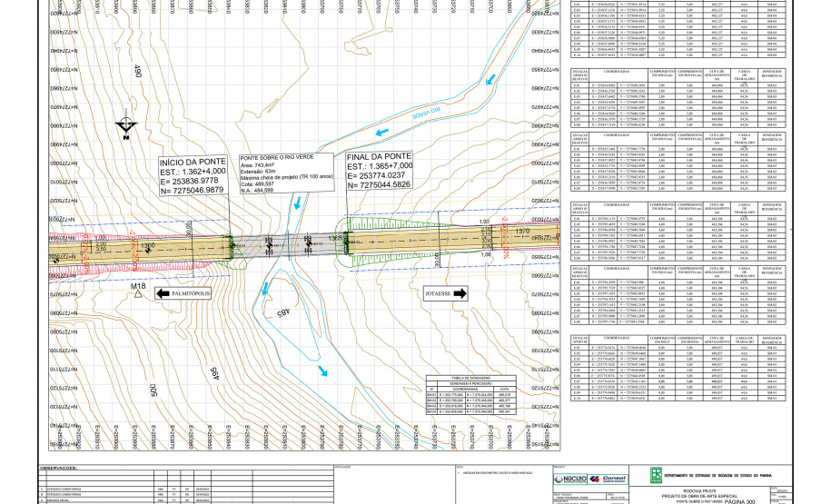The height and width of the screenshot is (504, 831).
Task: Click the M18 marker label
Action: coord(138,286)
